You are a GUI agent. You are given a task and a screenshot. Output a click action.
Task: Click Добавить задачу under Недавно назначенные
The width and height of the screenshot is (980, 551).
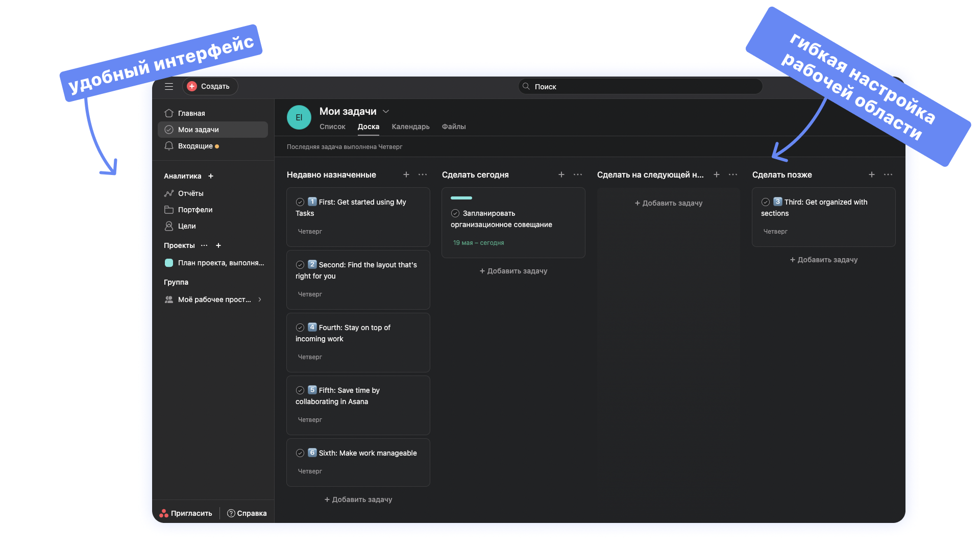(x=358, y=499)
